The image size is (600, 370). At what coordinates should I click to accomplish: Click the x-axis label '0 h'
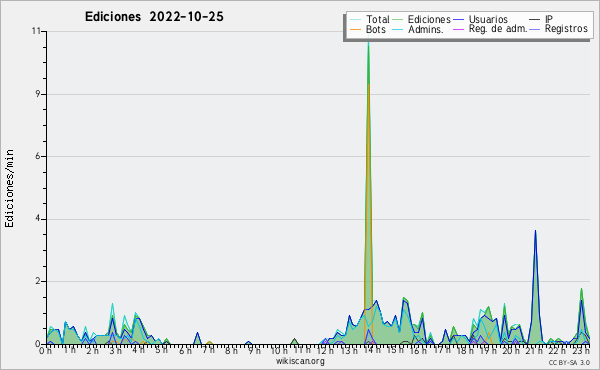[x=45, y=350]
